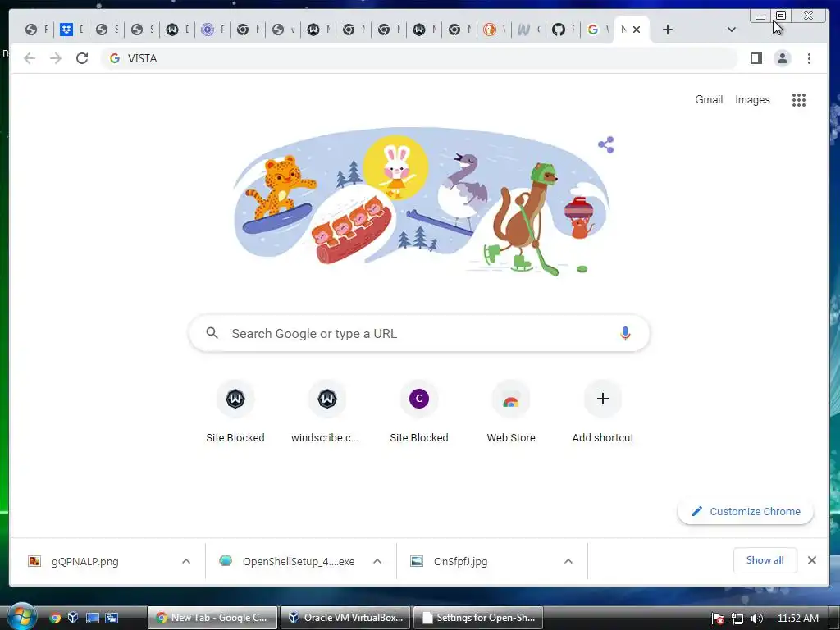
Task: Add a new shortcut tile
Action: [603, 412]
